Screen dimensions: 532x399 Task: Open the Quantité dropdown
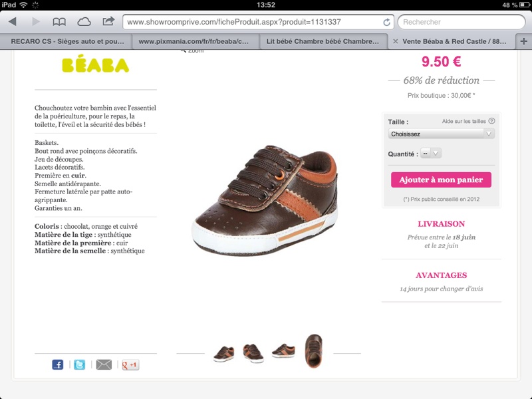pyautogui.click(x=430, y=154)
